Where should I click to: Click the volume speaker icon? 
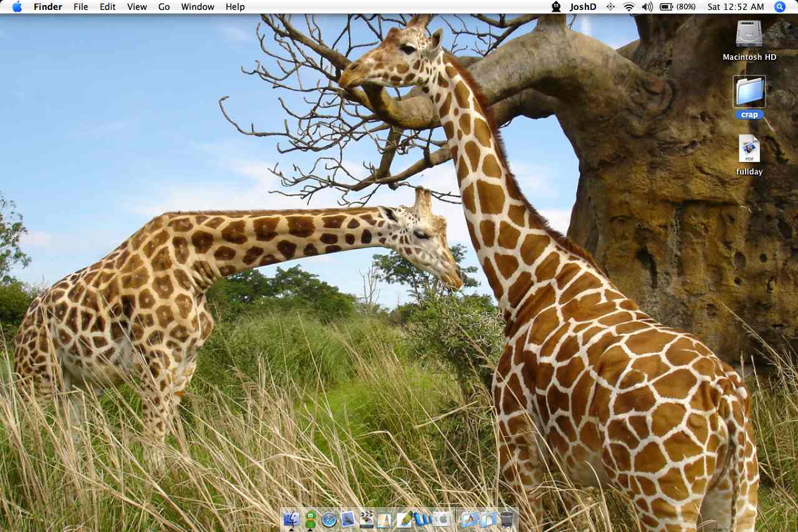647,7
